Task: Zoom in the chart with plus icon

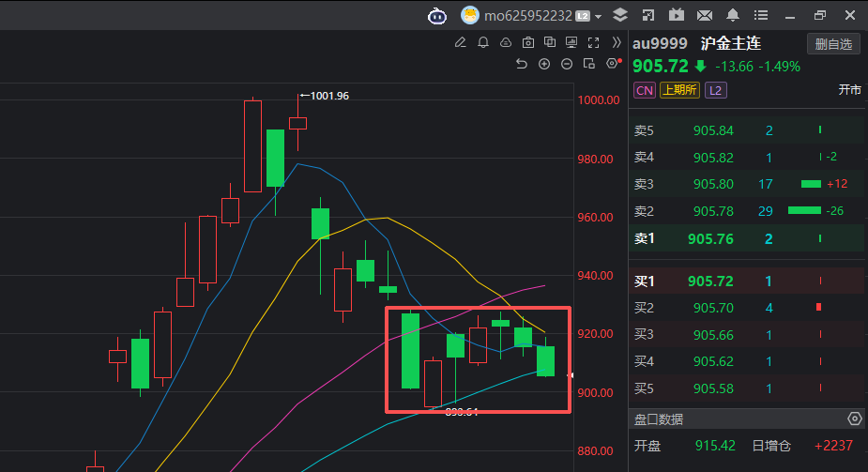Action: pos(544,64)
